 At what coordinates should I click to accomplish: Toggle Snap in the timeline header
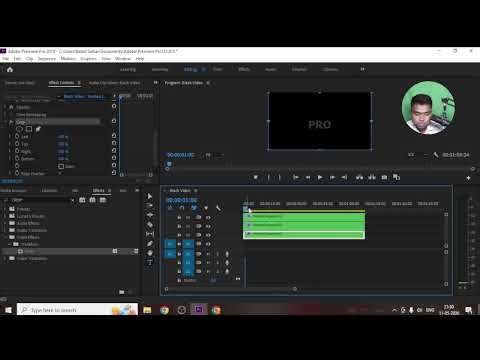pos(182,208)
